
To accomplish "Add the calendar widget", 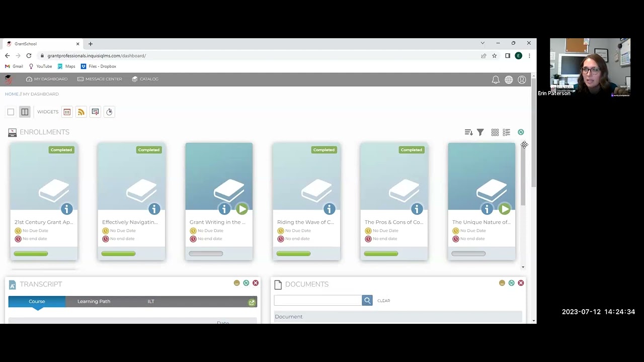I will click(x=67, y=112).
